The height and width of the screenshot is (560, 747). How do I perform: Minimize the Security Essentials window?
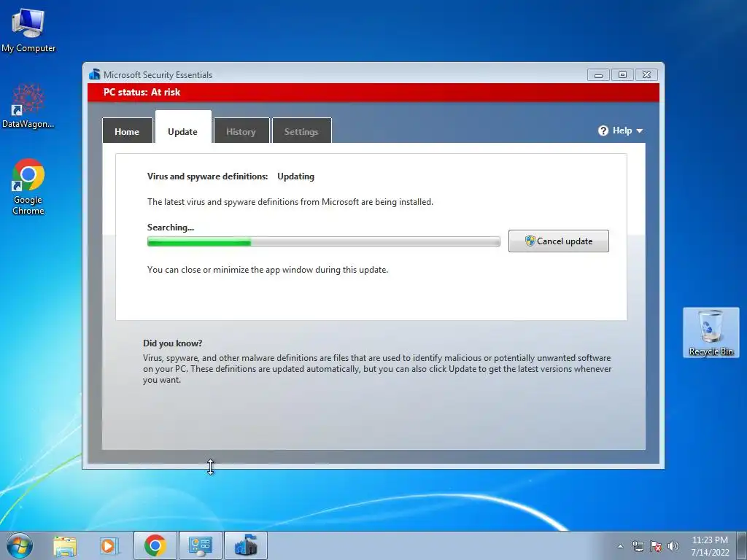pos(598,75)
